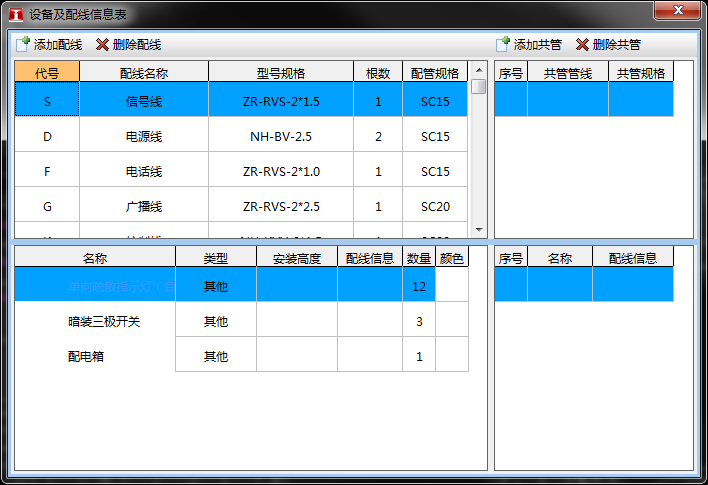The width and height of the screenshot is (708, 485).
Task: Click the 添加配线 add wiring icon
Action: click(x=23, y=45)
